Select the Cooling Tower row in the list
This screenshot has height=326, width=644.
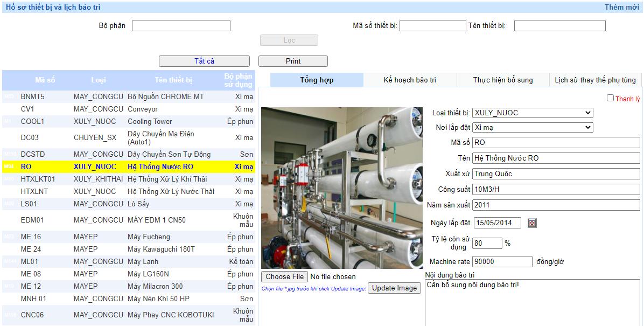(150, 122)
